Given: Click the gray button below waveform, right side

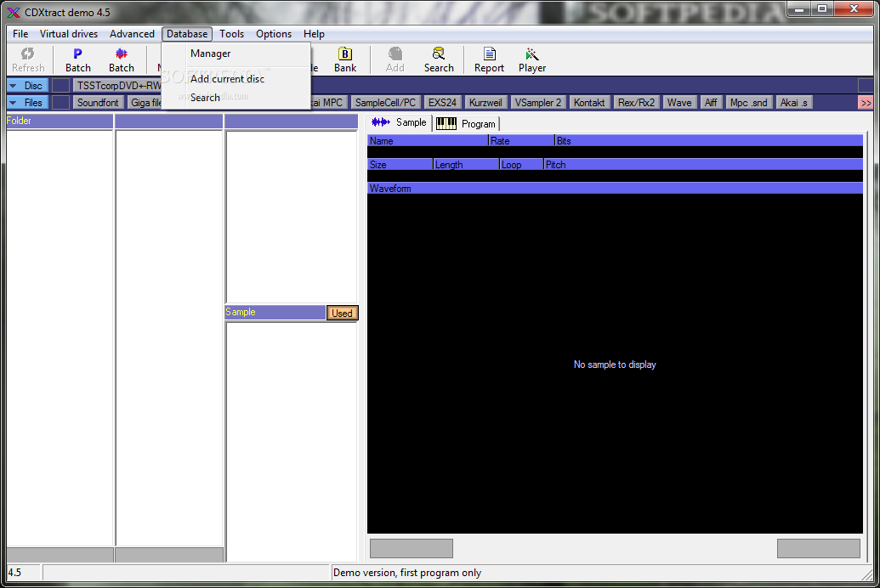Looking at the screenshot, I should point(818,548).
